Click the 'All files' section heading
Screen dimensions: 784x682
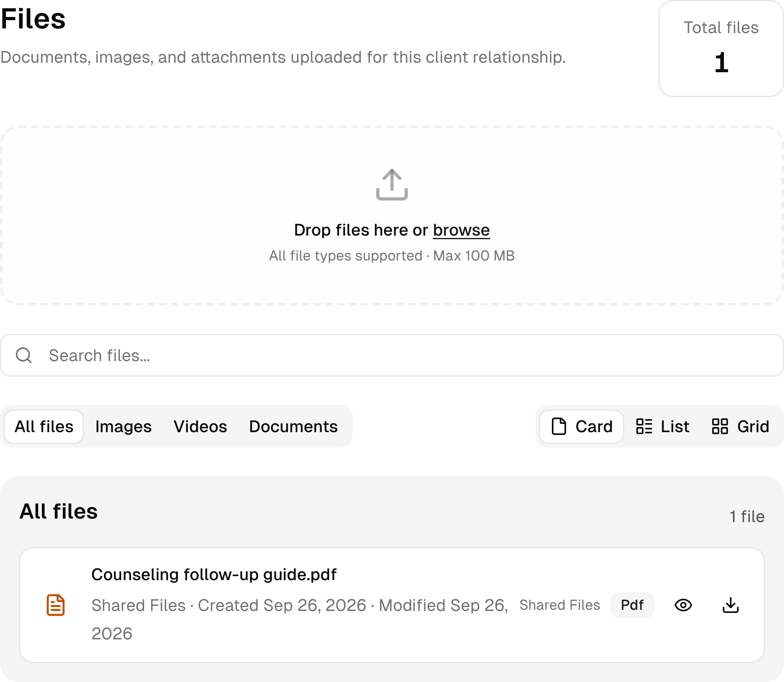[58, 511]
